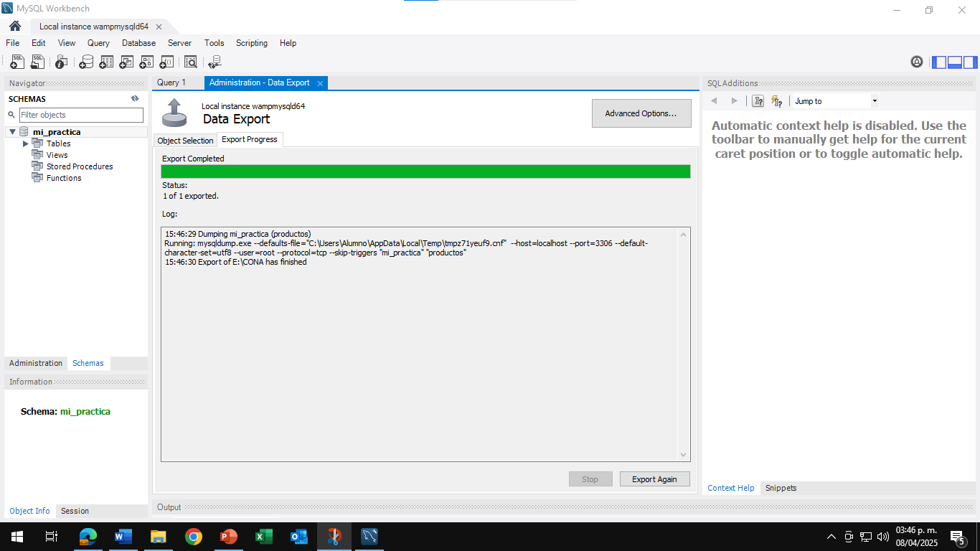The width and height of the screenshot is (980, 551).
Task: Close the Administration - Data Export tab
Action: click(320, 83)
